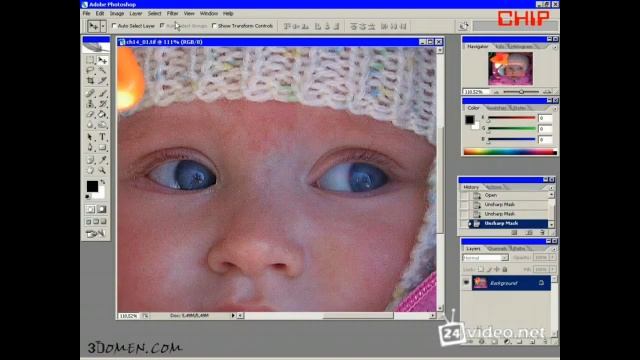Hide the Background layer eye icon
Viewport: 640px width, 360px height.
[466, 282]
